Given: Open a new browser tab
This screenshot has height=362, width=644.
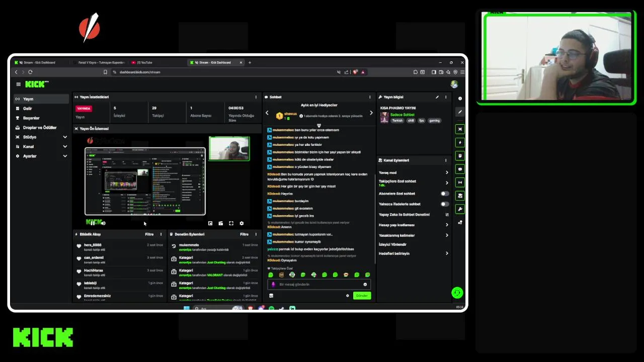Looking at the screenshot, I should click(x=250, y=63).
